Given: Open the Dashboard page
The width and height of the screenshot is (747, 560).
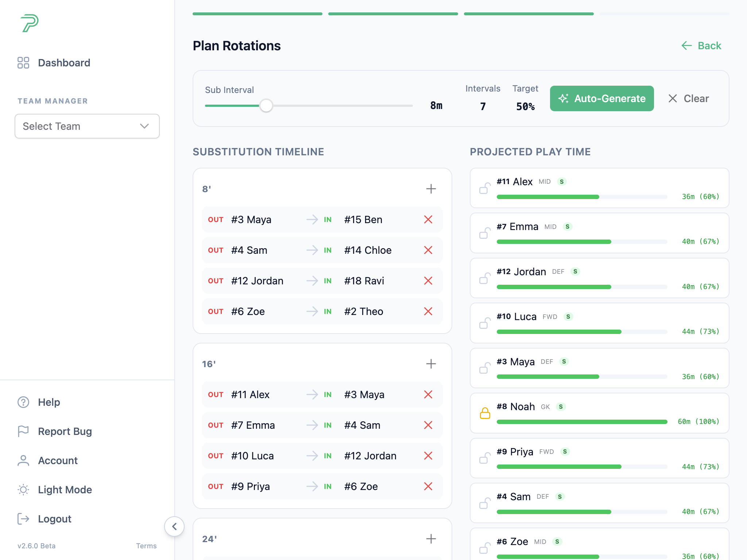Looking at the screenshot, I should tap(54, 63).
